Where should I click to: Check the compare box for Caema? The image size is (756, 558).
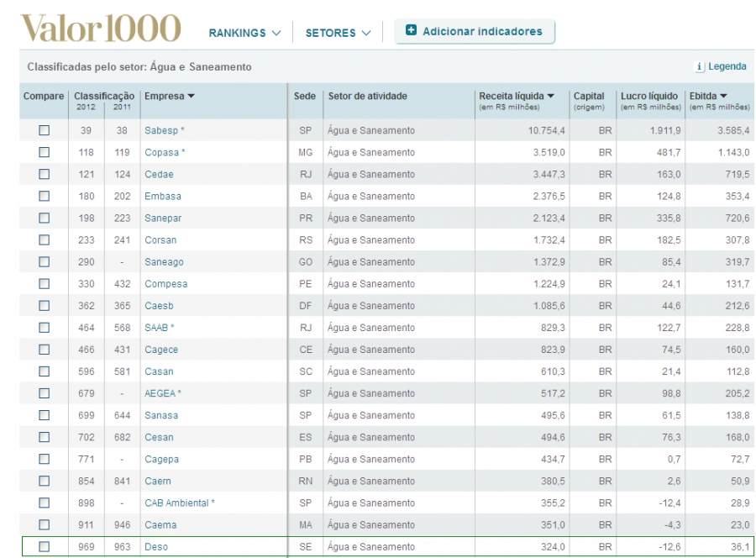tap(44, 524)
